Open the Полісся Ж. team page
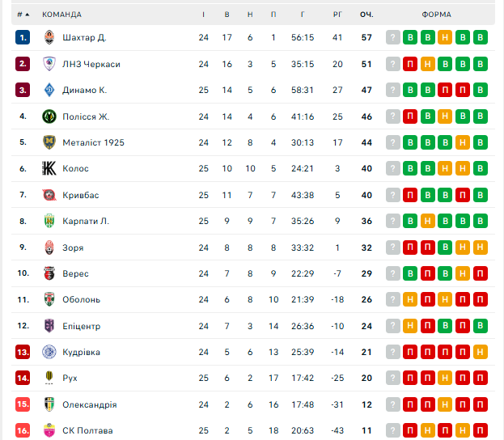This screenshot has width=504, height=440. pos(86,116)
